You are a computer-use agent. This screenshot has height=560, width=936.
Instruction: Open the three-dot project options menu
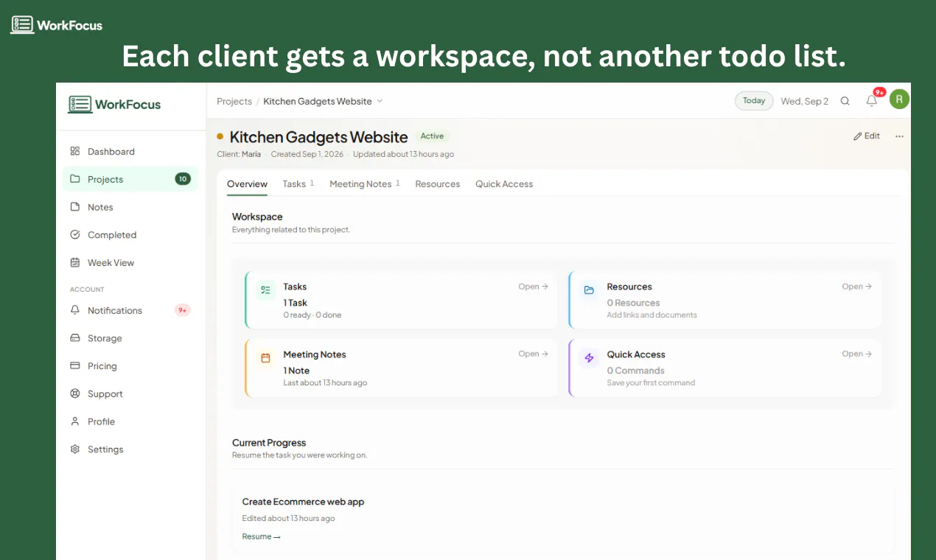(x=899, y=136)
